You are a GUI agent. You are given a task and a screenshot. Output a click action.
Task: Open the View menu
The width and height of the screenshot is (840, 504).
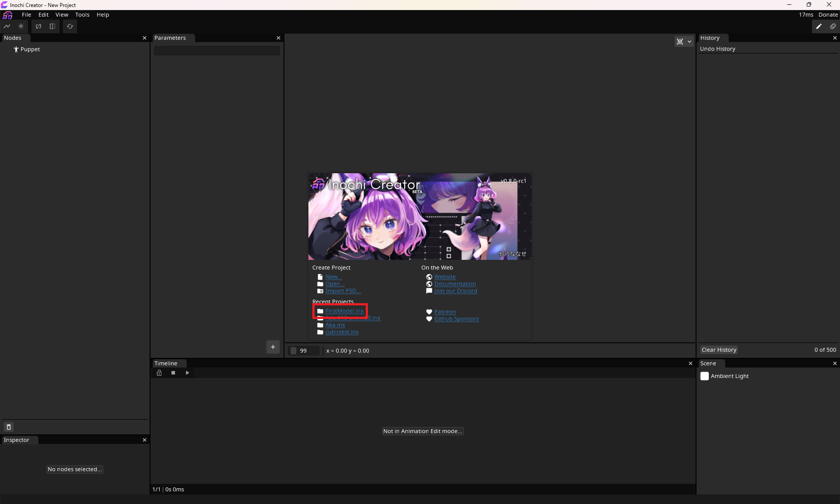62,15
